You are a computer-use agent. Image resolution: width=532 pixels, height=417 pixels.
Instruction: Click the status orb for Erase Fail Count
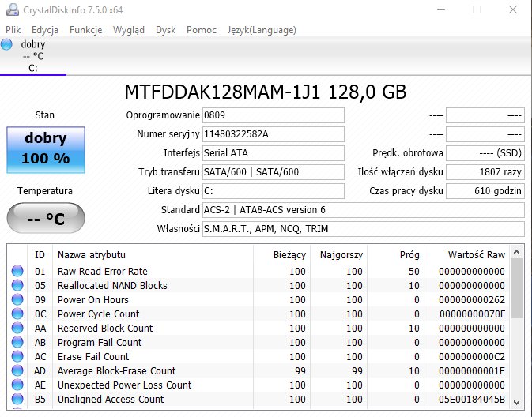(17, 356)
